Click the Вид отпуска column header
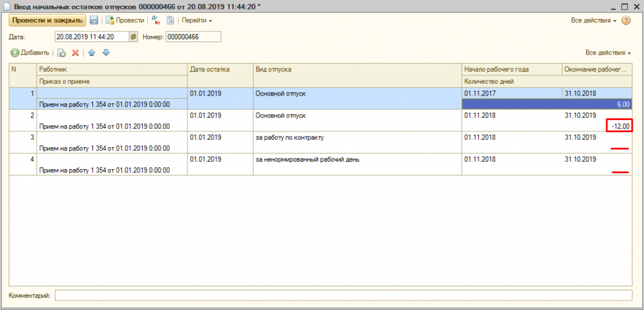Viewport: 644px width, 310px height. pos(356,69)
